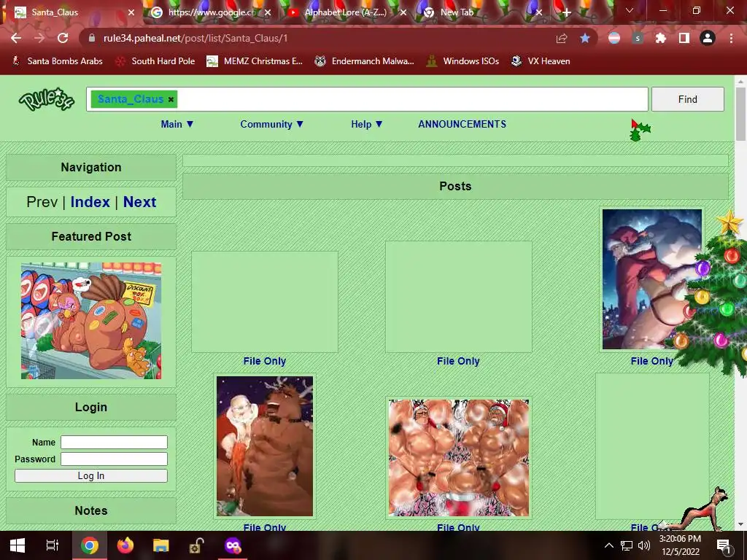747x560 pixels.
Task: Open the Chrome profile avatar
Action: (x=708, y=38)
